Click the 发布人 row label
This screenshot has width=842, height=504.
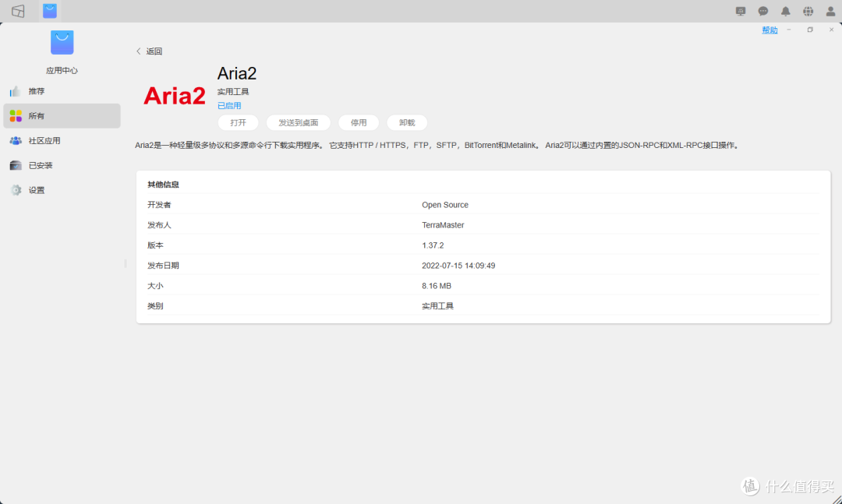[160, 225]
